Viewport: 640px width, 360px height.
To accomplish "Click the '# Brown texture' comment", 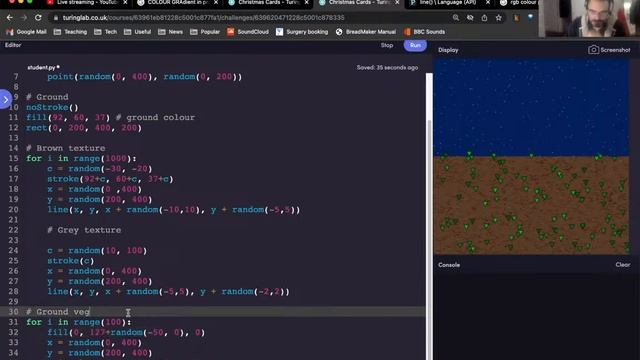I will click(66, 148).
